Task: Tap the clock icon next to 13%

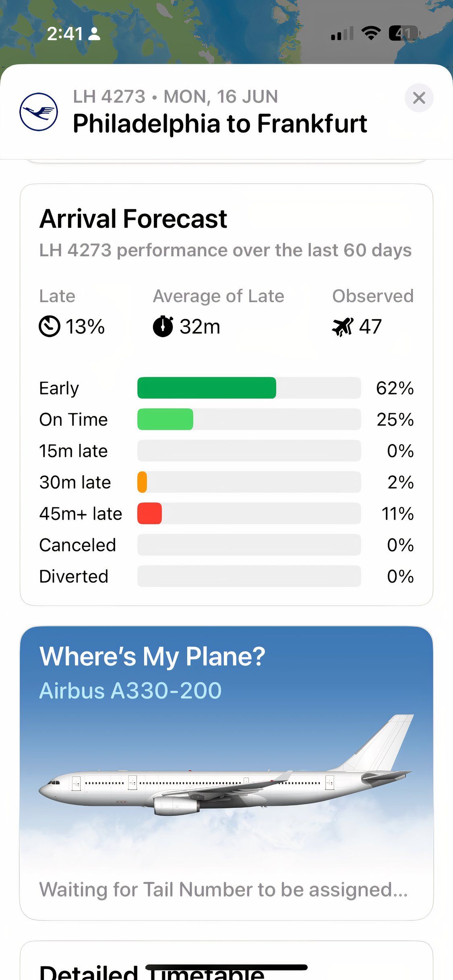Action: point(50,326)
